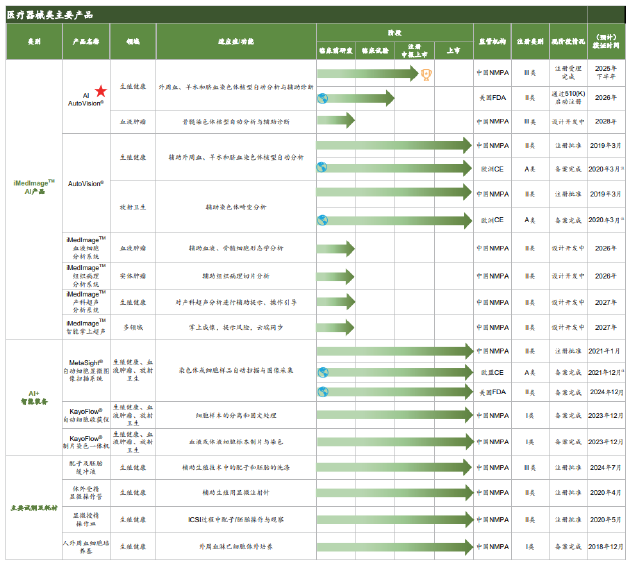Image resolution: width=630 pixels, height=563 pixels.
Task: Select the AI+ 智能装备 category cell
Action: point(34,397)
